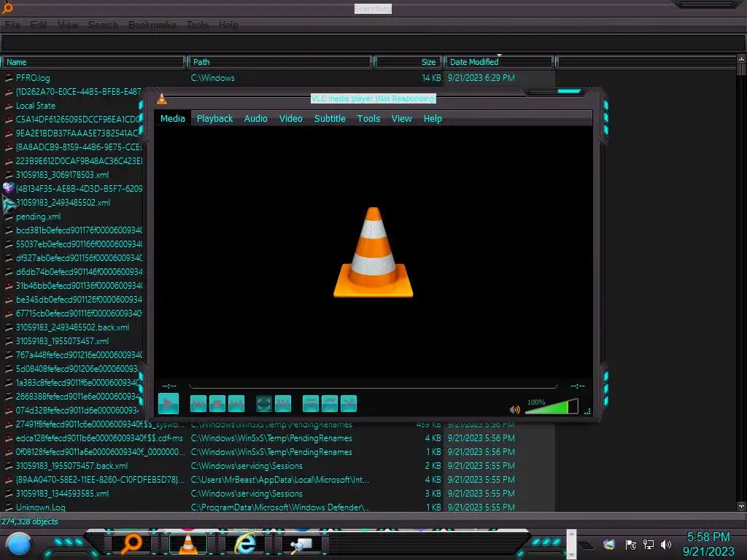Image resolution: width=747 pixels, height=560 pixels.
Task: Sort by the Date Modified column header
Action: click(499, 62)
